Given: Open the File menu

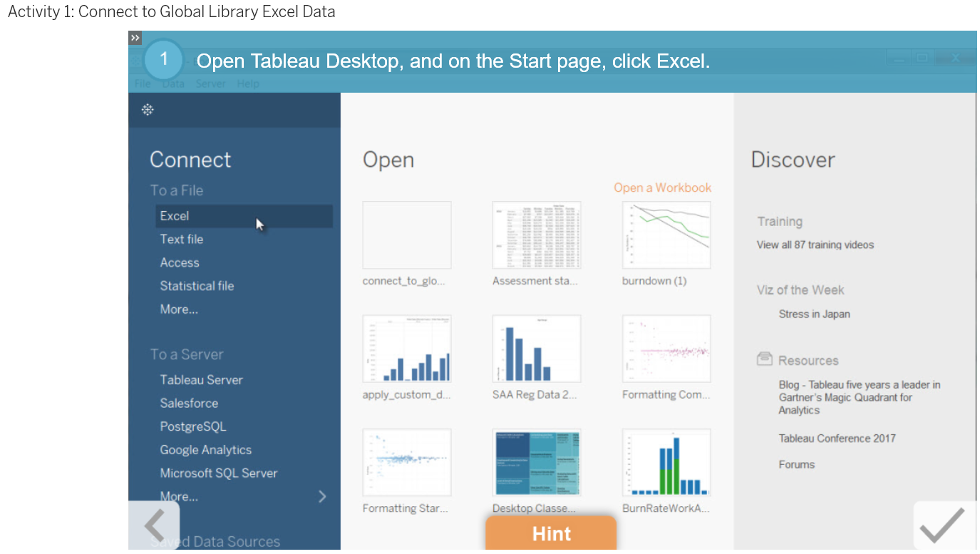Looking at the screenshot, I should click(x=142, y=83).
